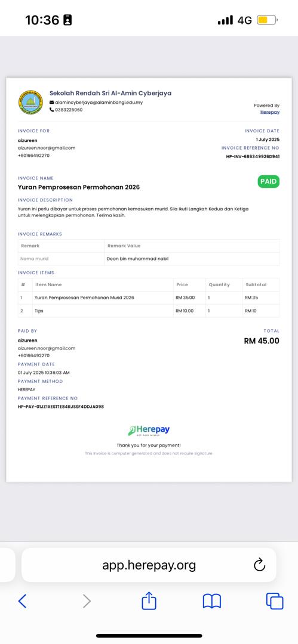Tap the app.herepay.org address bar
This screenshot has width=298, height=644.
(x=149, y=565)
